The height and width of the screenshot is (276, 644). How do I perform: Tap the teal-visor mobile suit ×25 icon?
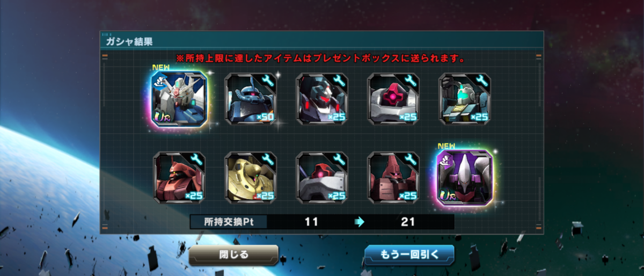[465, 99]
